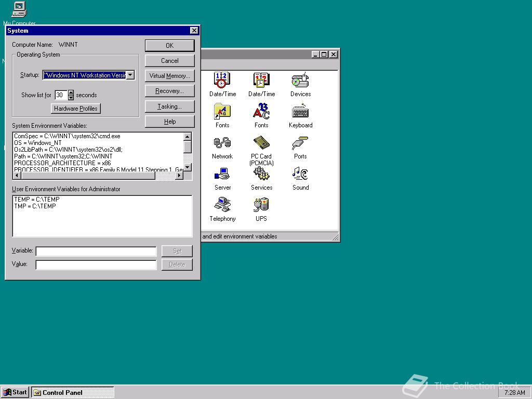Screen dimensions: 532x399
Task: Open Virtual Memory settings
Action: pos(170,76)
